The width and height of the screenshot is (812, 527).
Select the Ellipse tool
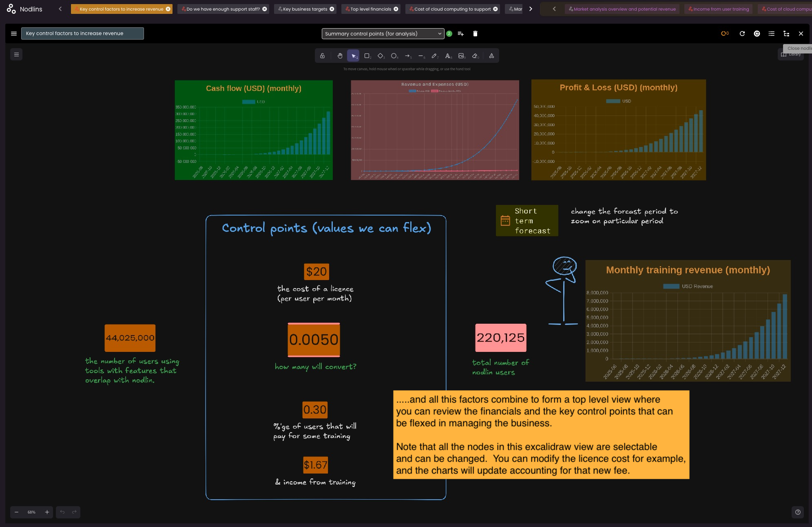pyautogui.click(x=394, y=56)
